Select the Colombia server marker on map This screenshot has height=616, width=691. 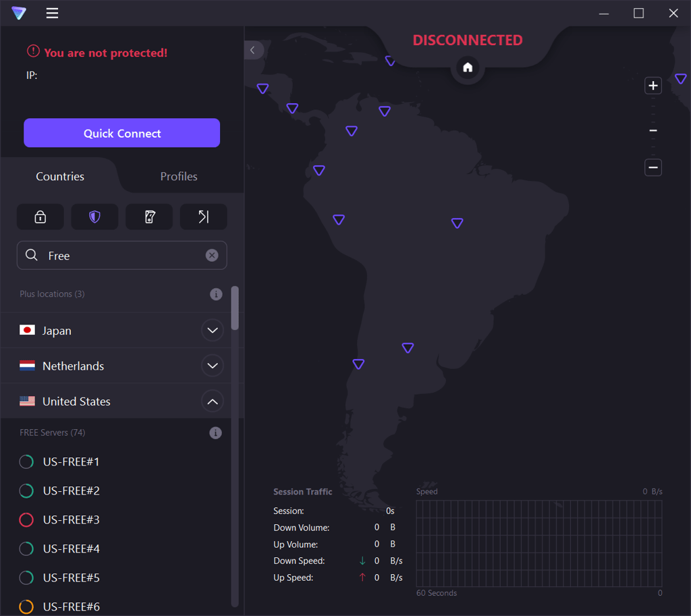coord(351,131)
